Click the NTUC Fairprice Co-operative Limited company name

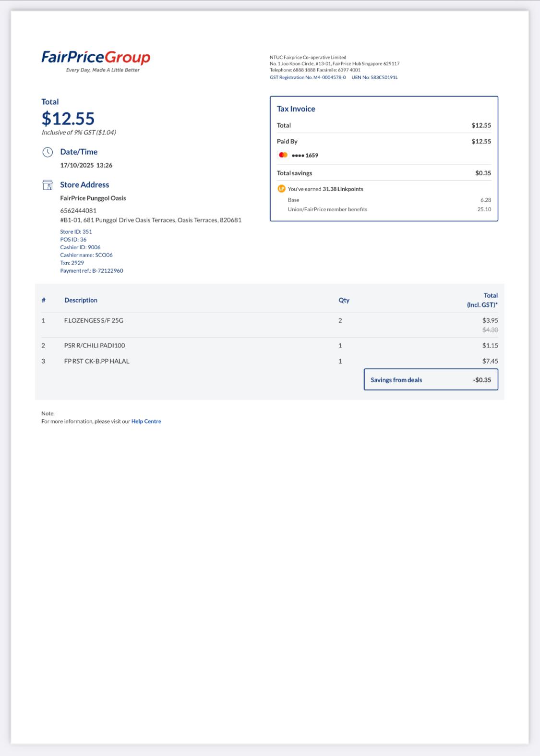pyautogui.click(x=308, y=57)
